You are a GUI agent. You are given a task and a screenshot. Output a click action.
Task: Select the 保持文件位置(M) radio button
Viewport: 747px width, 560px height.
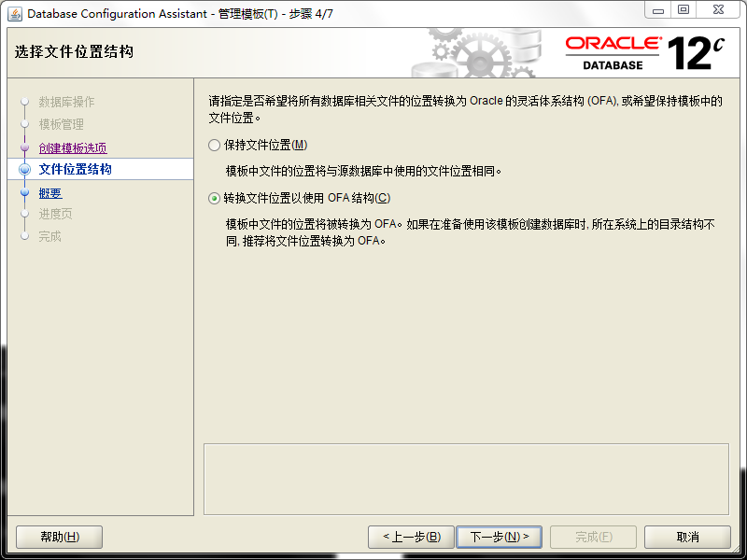(x=214, y=145)
